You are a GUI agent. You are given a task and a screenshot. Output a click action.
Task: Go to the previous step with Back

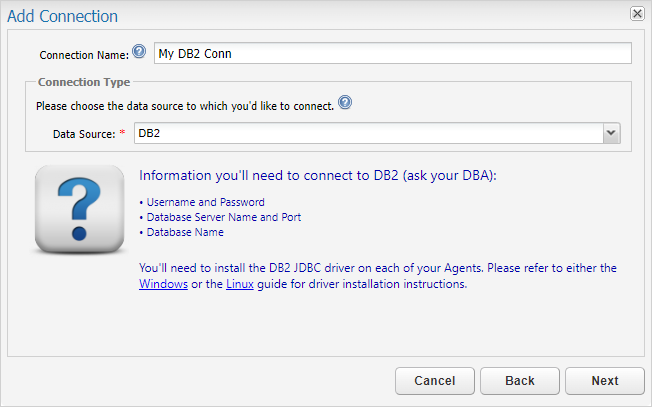[x=520, y=381]
